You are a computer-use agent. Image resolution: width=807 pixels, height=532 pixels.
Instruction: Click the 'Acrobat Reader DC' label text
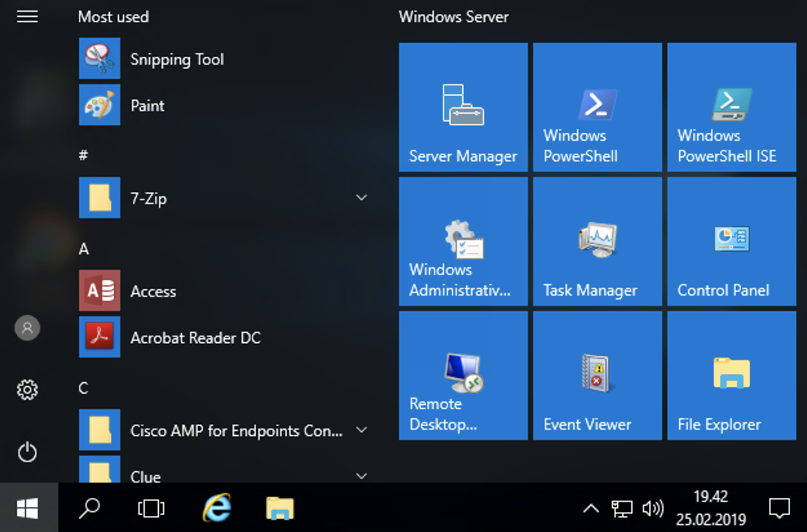[196, 338]
